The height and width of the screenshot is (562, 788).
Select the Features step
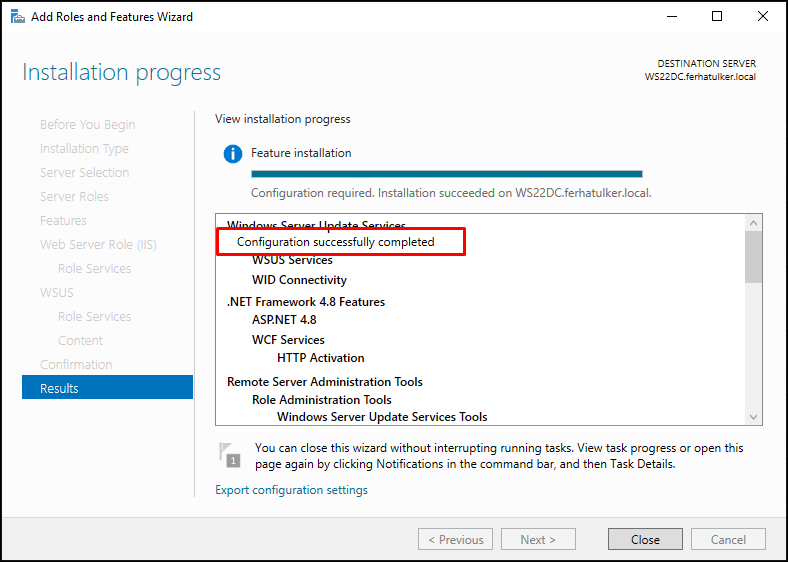point(63,221)
